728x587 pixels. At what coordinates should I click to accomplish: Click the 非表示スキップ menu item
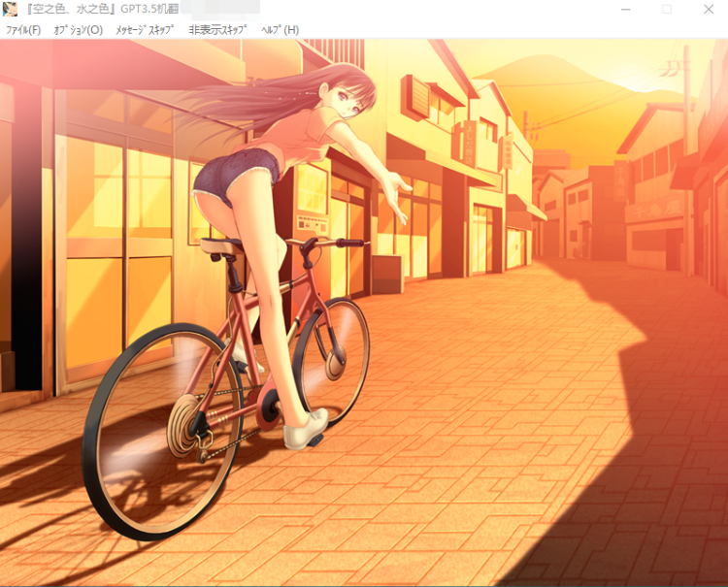[217, 30]
